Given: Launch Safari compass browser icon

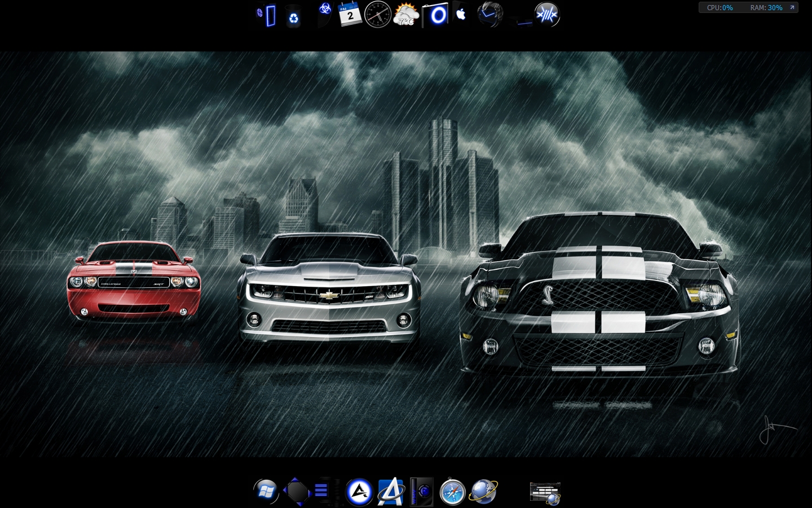Looking at the screenshot, I should coord(452,492).
